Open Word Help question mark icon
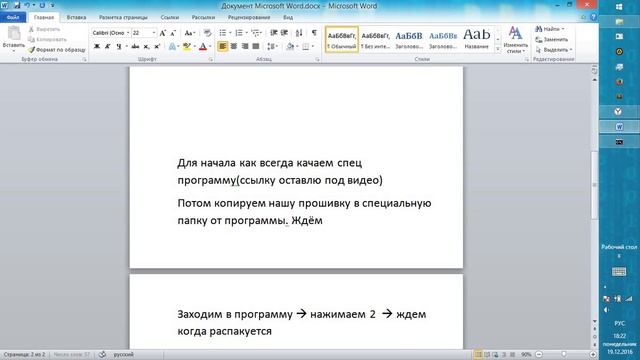This screenshot has height=360, width=640. [593, 17]
